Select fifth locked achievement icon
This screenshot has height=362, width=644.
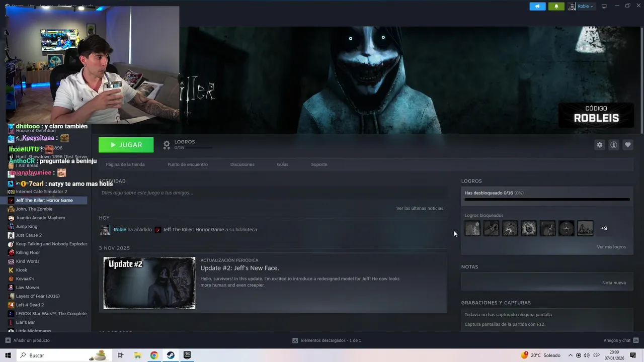(547, 228)
